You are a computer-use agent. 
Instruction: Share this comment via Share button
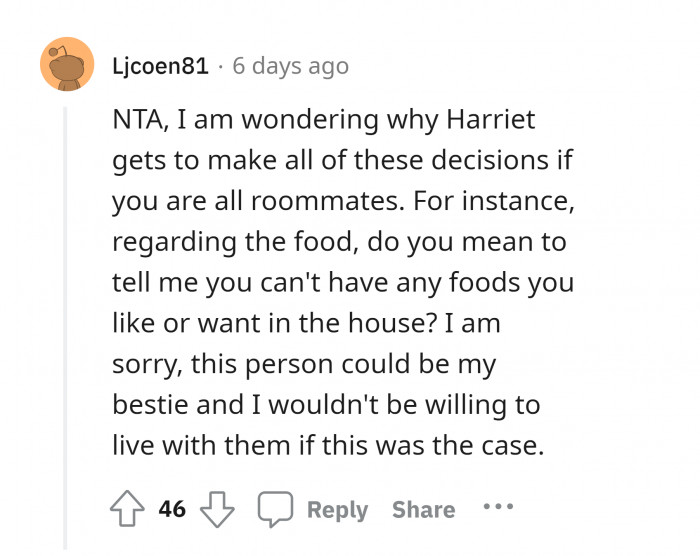pos(423,510)
